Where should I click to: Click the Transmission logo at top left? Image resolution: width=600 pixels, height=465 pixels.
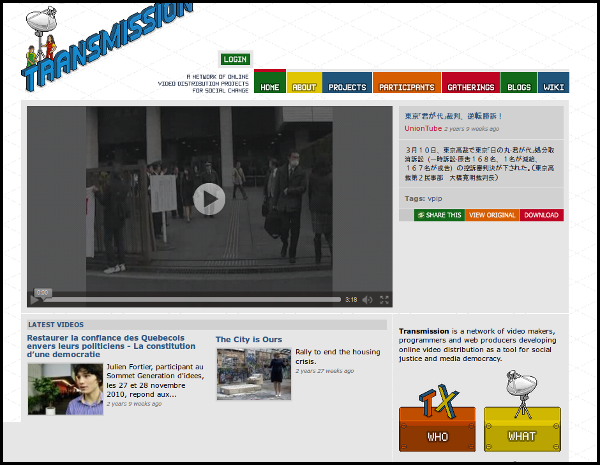pos(100,45)
